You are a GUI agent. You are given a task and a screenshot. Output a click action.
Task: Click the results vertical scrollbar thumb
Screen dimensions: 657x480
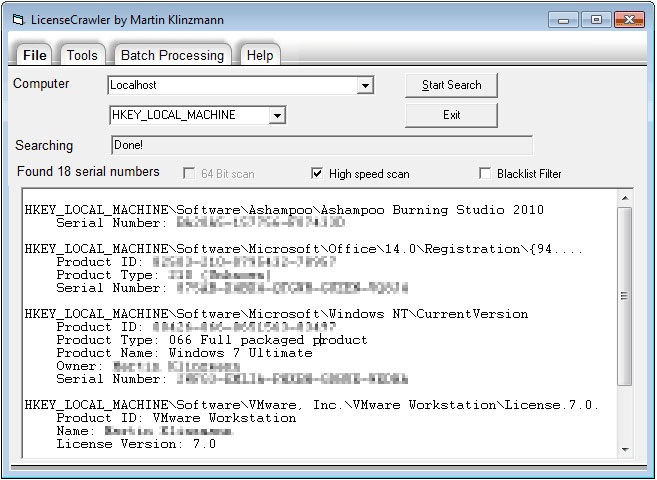pyautogui.click(x=625, y=296)
